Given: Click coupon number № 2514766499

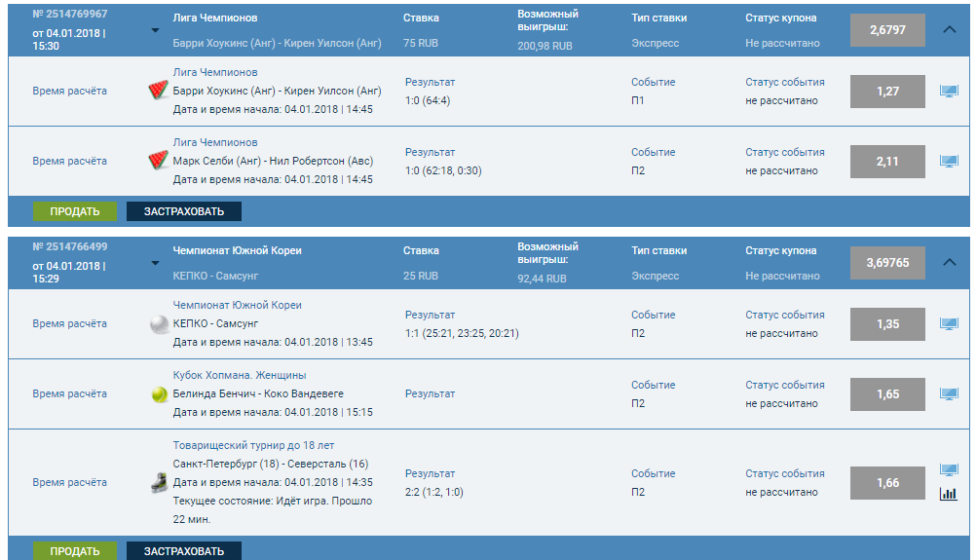Looking at the screenshot, I should [70, 246].
